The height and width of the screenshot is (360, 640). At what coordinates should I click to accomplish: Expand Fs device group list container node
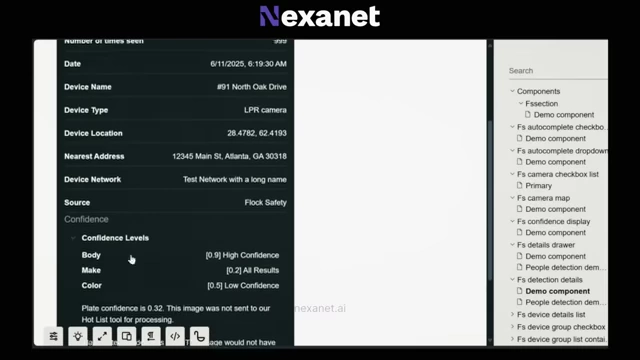(x=512, y=339)
